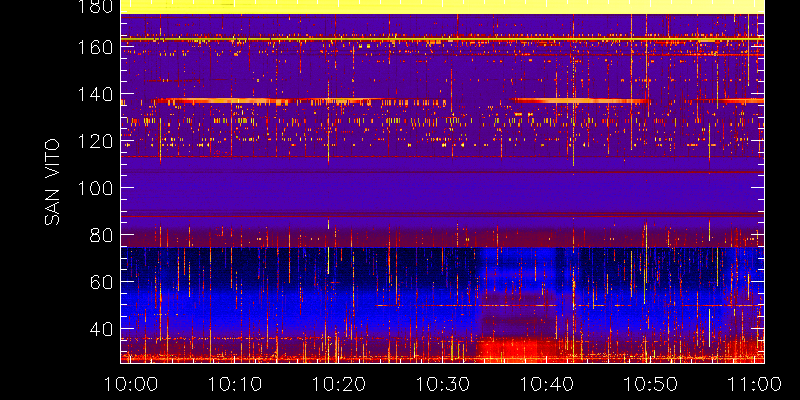Viewport: 800px width, 400px height.
Task: Click the 10:30 time axis label
Action: (442, 384)
